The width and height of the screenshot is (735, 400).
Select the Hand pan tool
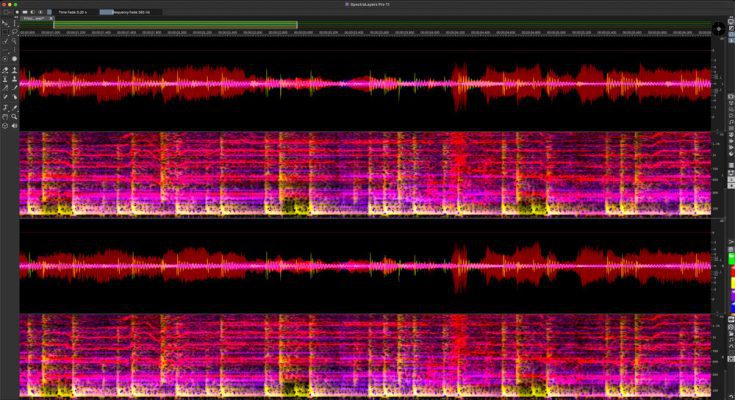[x=5, y=116]
